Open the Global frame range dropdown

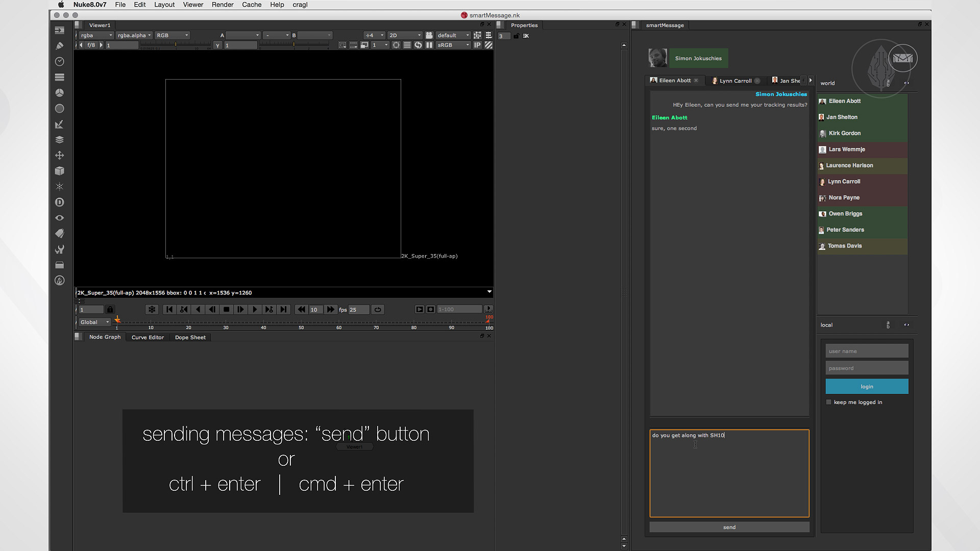(94, 322)
